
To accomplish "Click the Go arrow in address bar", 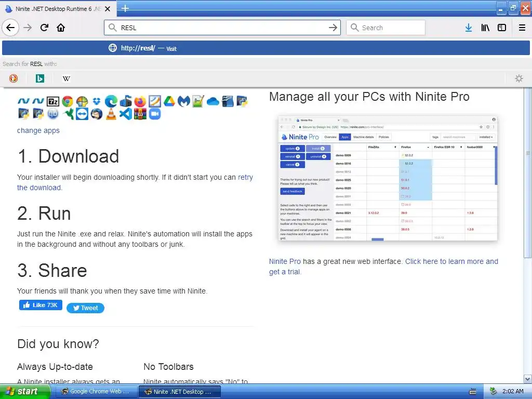I will click(333, 28).
